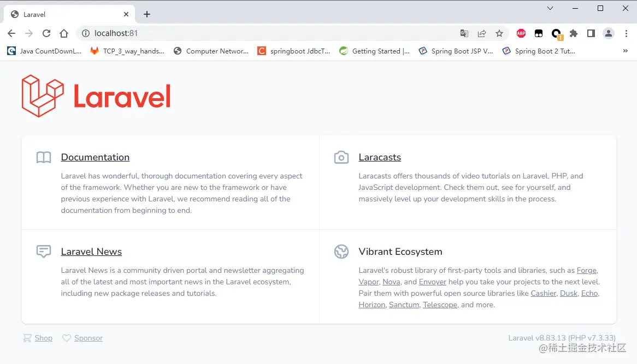Image resolution: width=637 pixels, height=364 pixels.
Task: Click the book icon beside Documentation
Action: pos(44,157)
